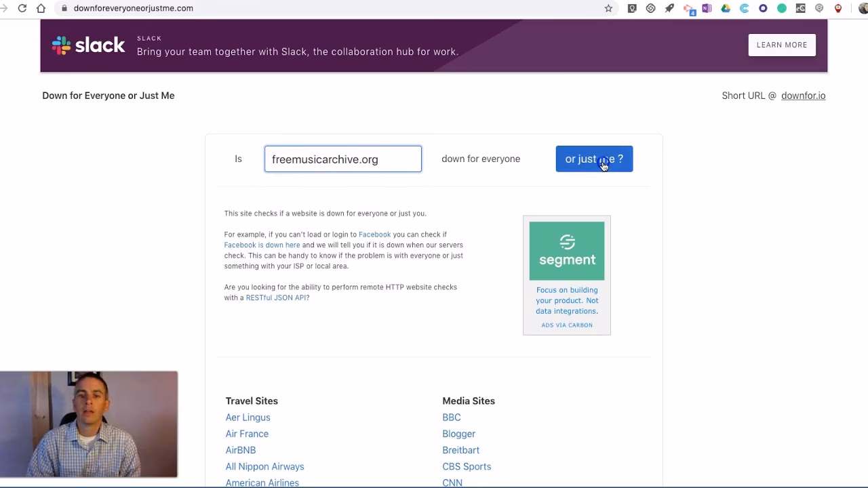The height and width of the screenshot is (488, 868).
Task: Open the dark blue circle extension icon
Action: point(763,8)
